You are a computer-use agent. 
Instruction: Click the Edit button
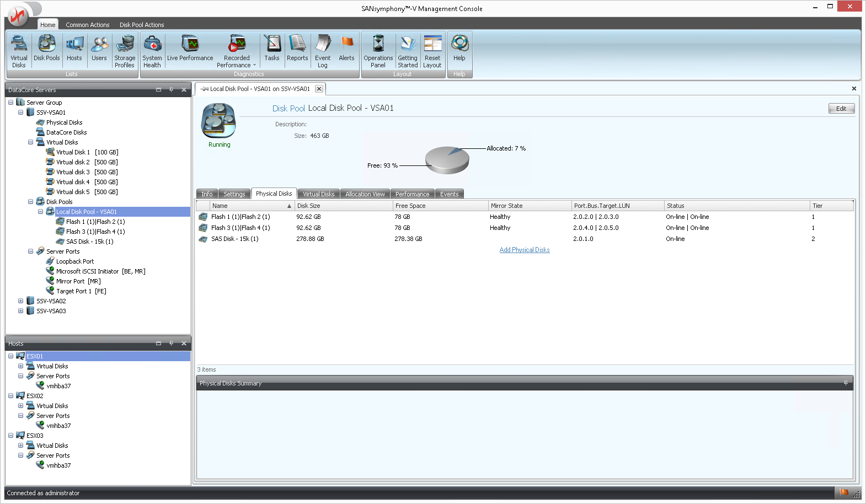(841, 109)
